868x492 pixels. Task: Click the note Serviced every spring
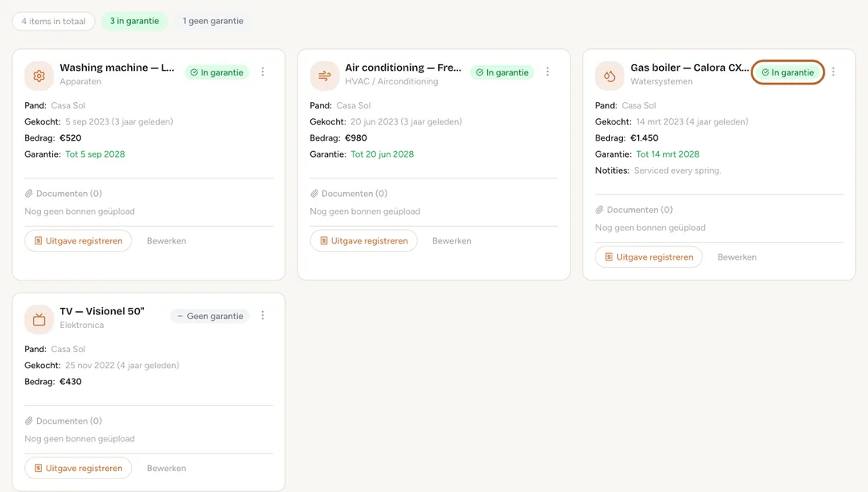pyautogui.click(x=678, y=170)
